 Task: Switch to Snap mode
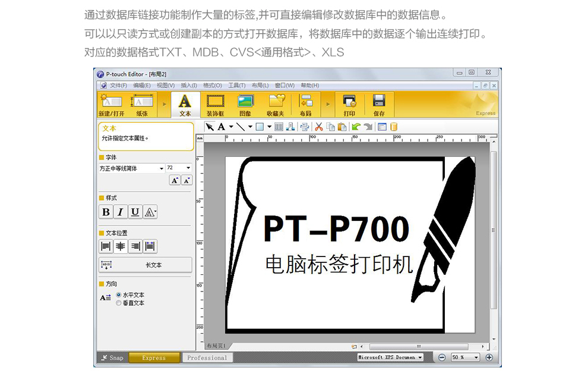tap(112, 358)
